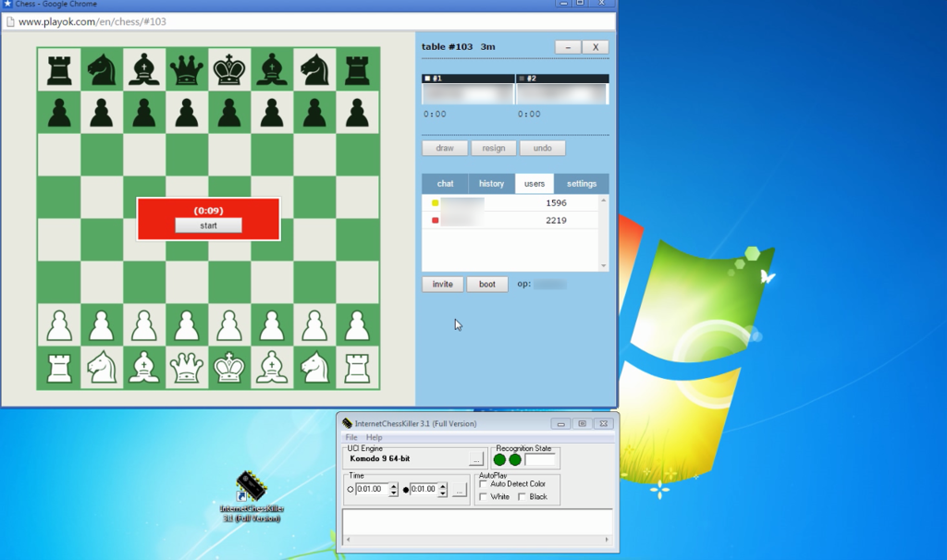
Task: Click the log scrollbar's right arrow
Action: (x=607, y=540)
